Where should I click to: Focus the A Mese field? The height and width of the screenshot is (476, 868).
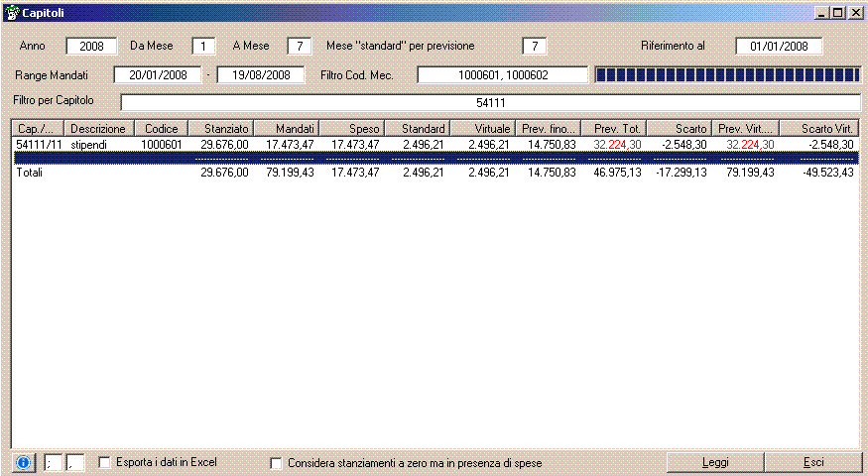coord(300,46)
